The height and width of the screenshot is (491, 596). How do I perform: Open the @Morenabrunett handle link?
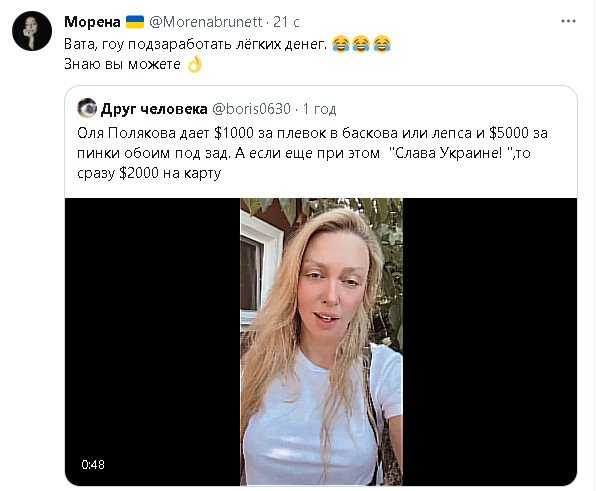pyautogui.click(x=206, y=22)
